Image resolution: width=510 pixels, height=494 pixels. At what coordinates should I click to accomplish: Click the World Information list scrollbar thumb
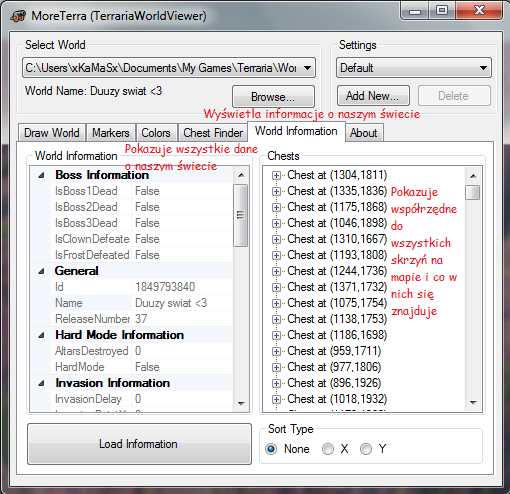[x=240, y=215]
